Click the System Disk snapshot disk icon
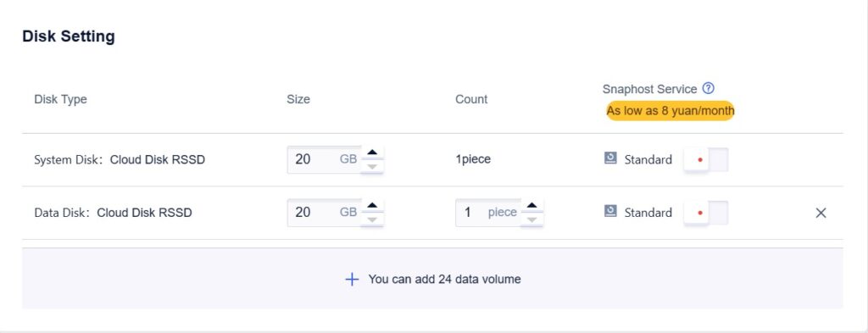Screen dimensions: 868x333 610,158
